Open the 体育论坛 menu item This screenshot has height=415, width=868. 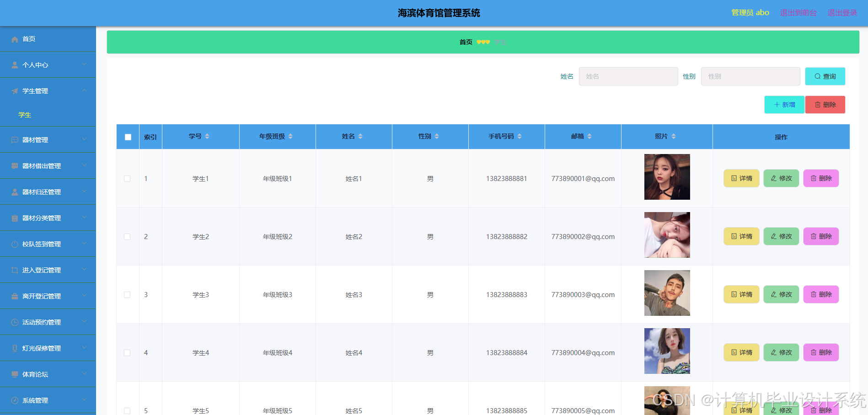tap(48, 374)
